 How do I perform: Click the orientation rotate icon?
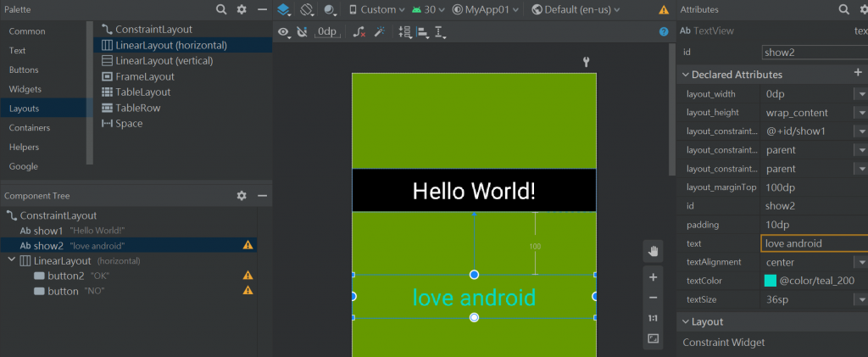[308, 9]
